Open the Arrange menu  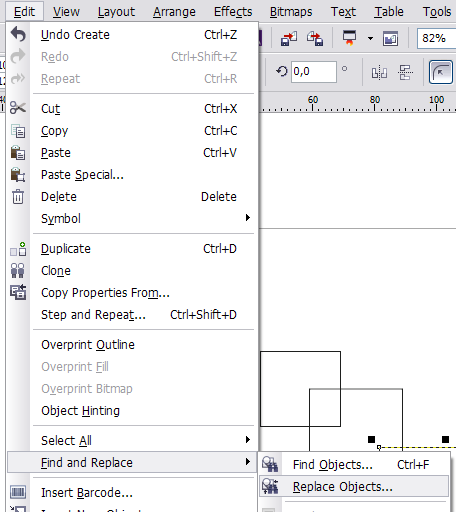click(174, 12)
